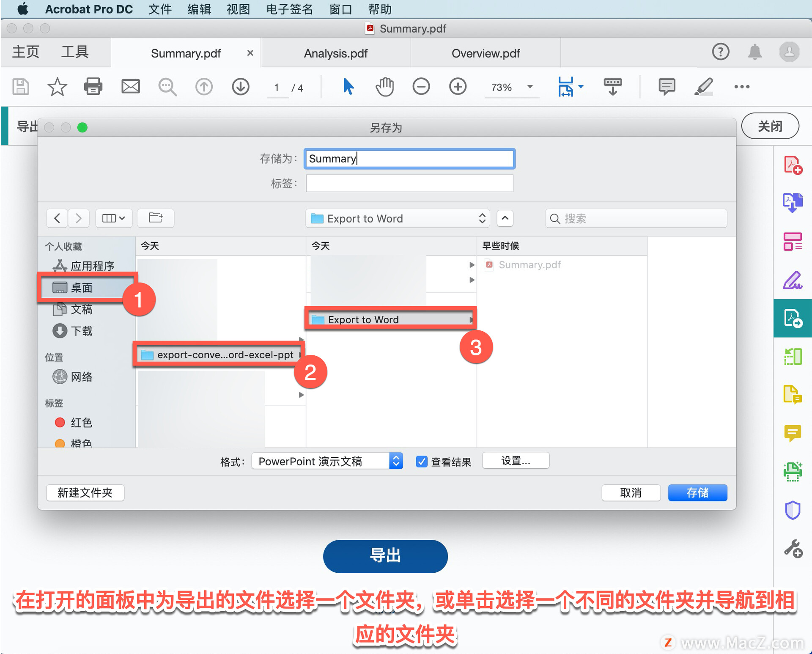Image resolution: width=812 pixels, height=654 pixels.
Task: Open the 窗口 menu
Action: [340, 9]
